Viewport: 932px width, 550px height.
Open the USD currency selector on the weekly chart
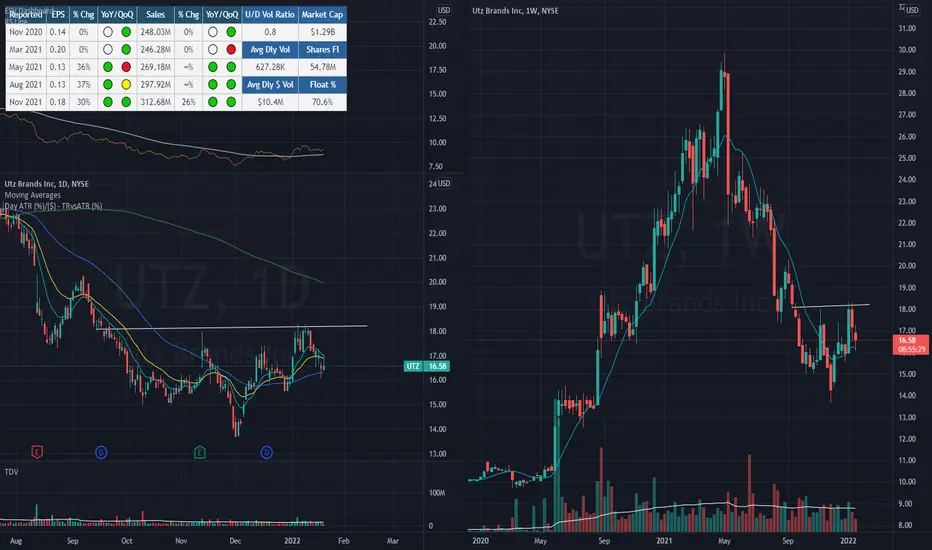912,10
